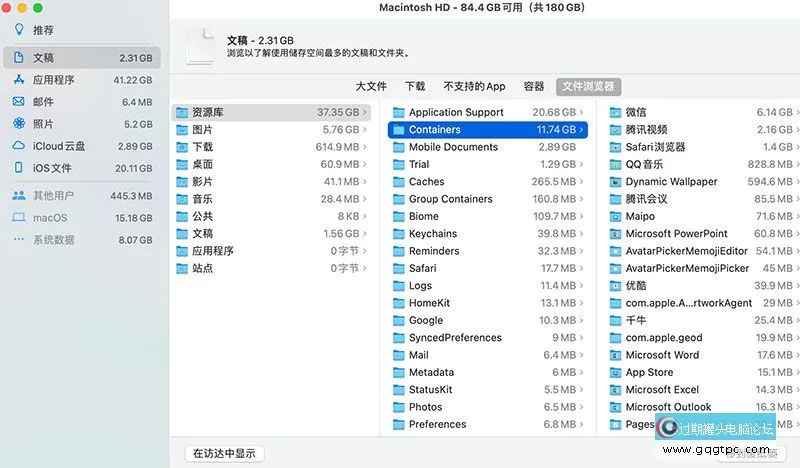Click the phone icon for iOS文件
The height and width of the screenshot is (468, 800).
click(x=19, y=167)
